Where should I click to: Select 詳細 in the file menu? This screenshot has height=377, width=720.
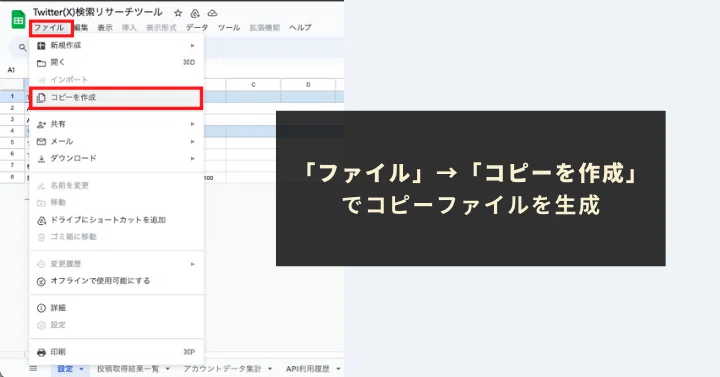116,308
